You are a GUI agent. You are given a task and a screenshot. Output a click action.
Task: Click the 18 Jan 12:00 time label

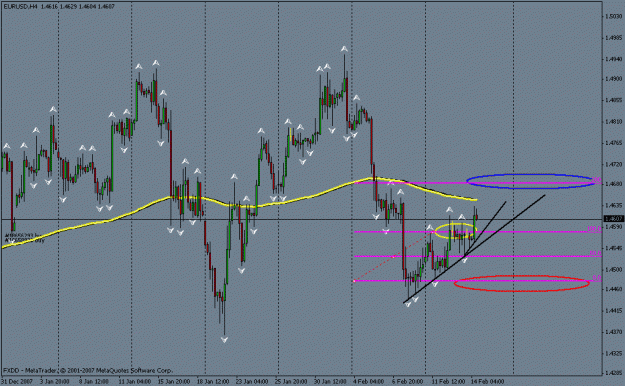click(x=212, y=382)
